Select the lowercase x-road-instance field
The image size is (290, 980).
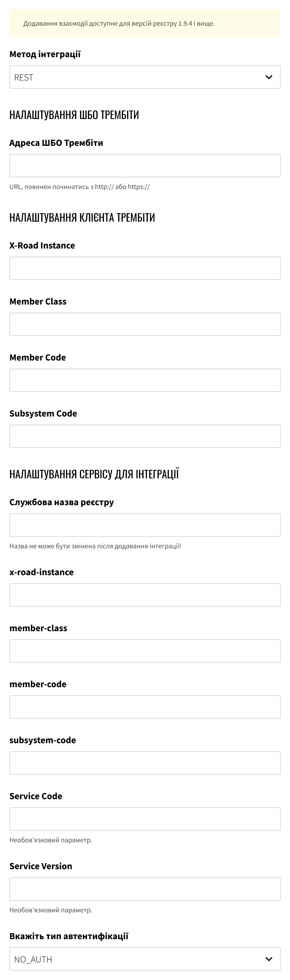tap(145, 595)
